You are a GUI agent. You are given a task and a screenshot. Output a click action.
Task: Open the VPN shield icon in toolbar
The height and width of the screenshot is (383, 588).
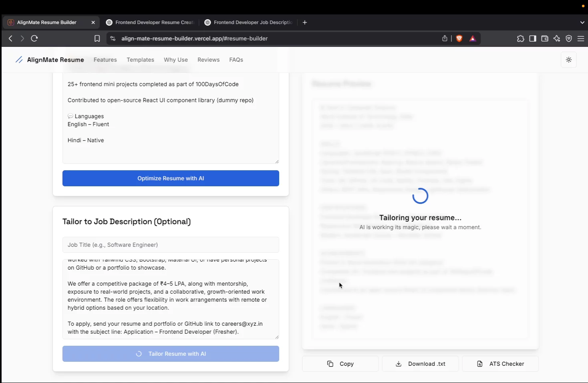click(569, 38)
